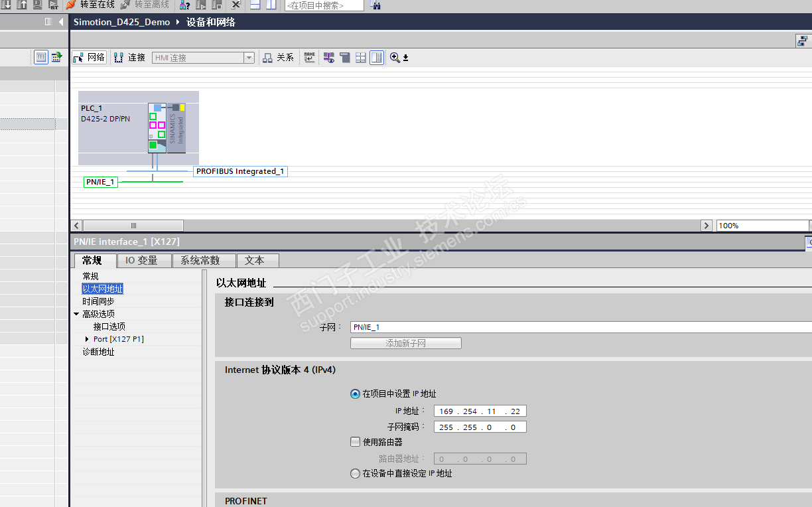
Task: Click the show address labels icon
Action: pos(329,58)
